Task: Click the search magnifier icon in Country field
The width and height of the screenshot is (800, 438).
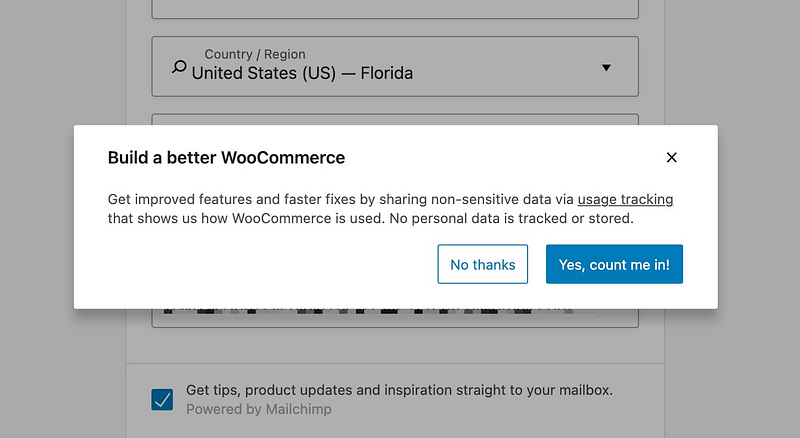Action: click(x=179, y=68)
